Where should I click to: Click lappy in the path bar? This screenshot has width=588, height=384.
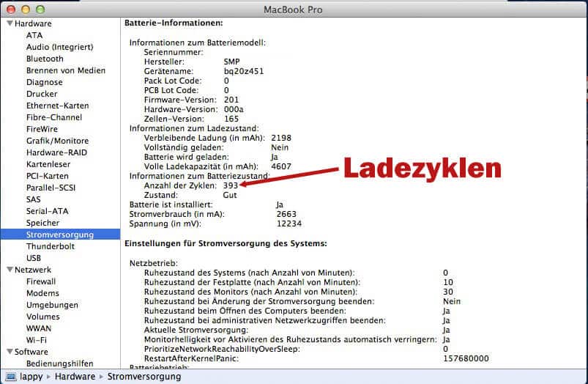[x=31, y=377]
